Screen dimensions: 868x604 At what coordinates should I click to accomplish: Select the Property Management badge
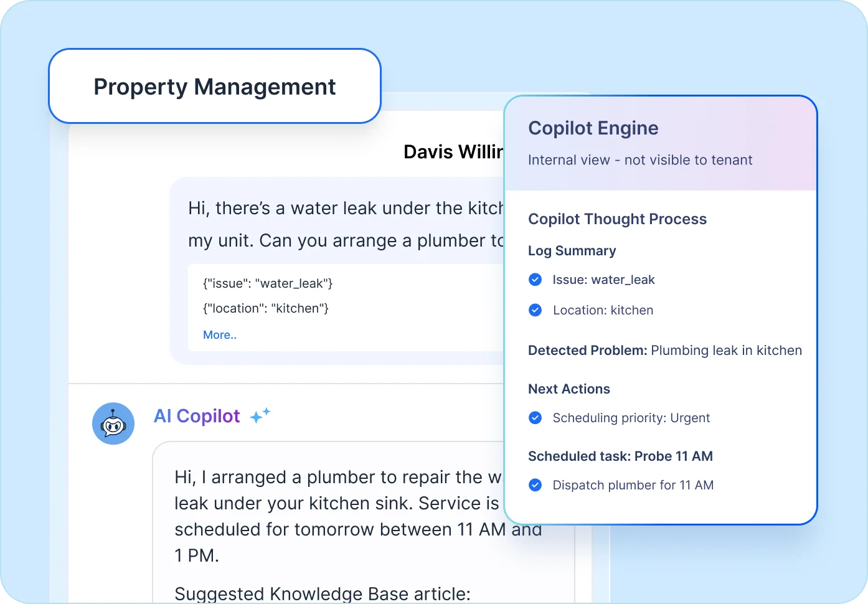(215, 87)
